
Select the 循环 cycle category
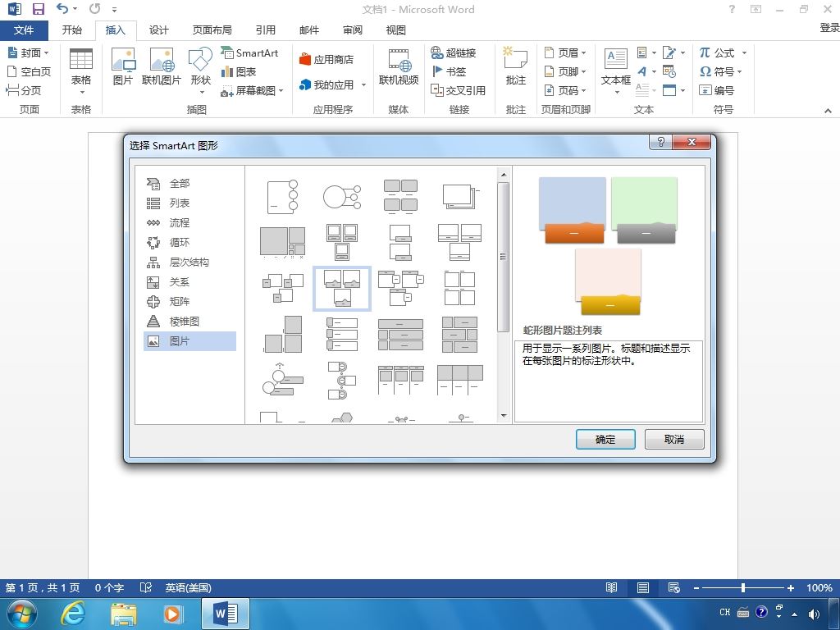point(189,242)
